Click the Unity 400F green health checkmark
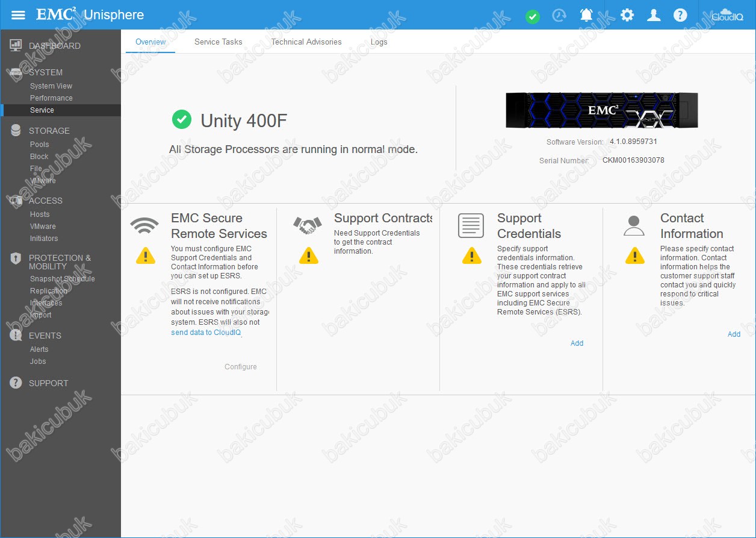 [181, 119]
